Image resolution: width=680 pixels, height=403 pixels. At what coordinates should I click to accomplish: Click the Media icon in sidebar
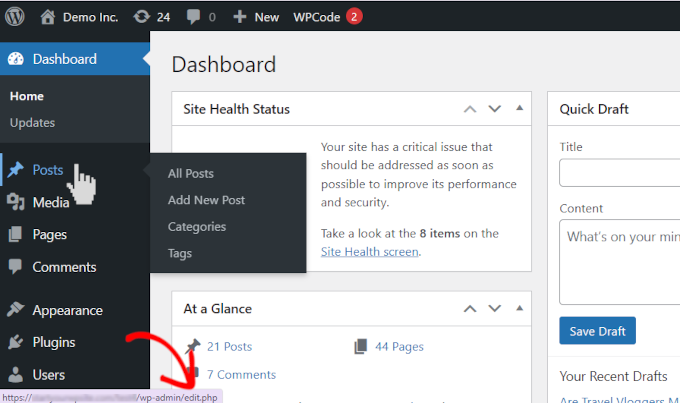pos(16,203)
